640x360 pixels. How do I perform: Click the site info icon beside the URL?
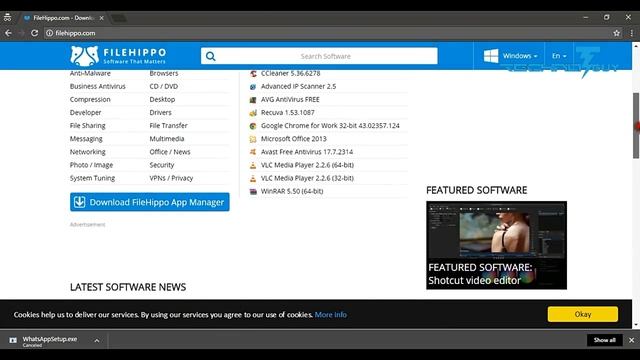49,33
